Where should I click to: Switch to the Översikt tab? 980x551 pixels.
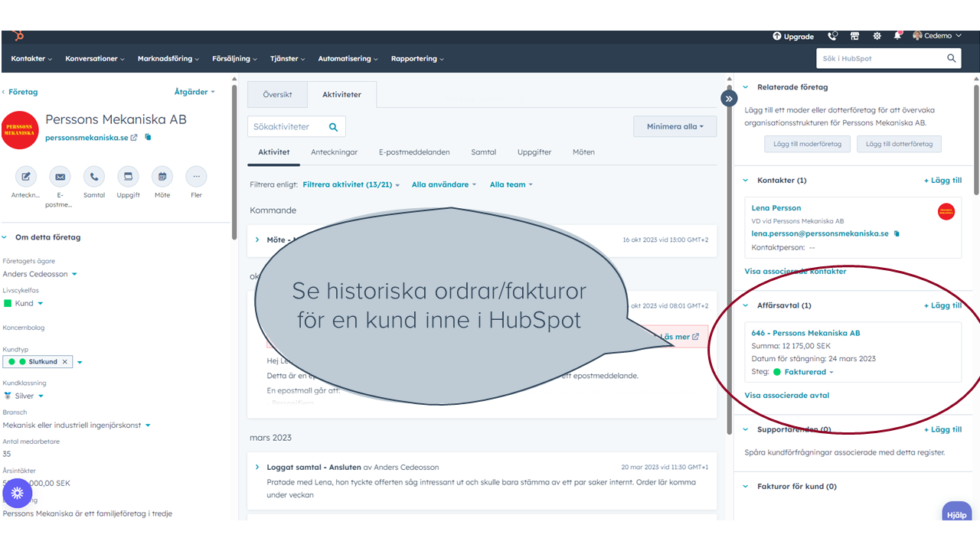[x=277, y=95]
